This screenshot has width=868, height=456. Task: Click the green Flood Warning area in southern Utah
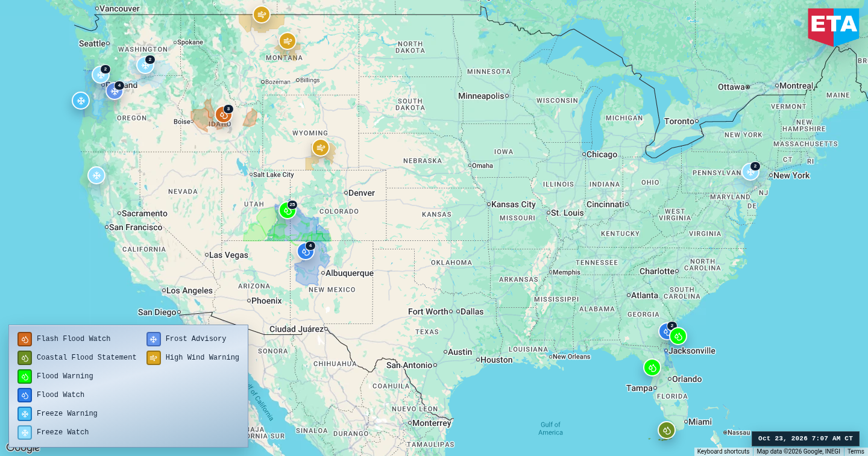[260, 226]
